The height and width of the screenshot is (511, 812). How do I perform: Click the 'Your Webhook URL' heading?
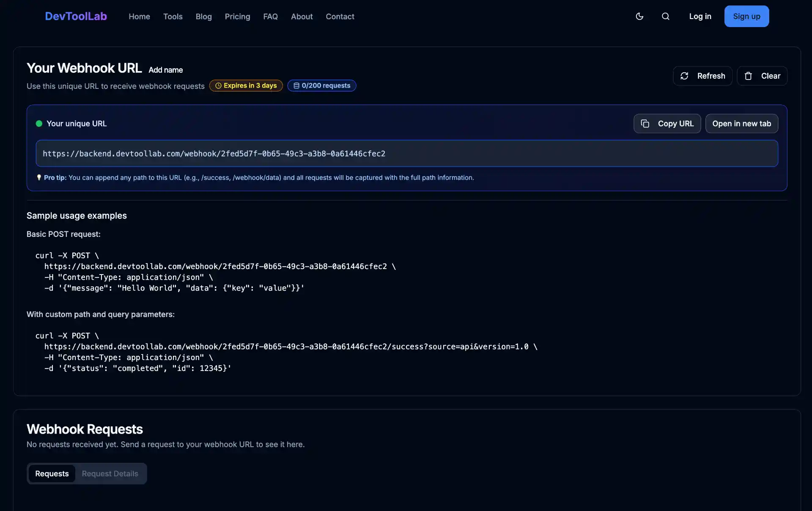point(84,68)
